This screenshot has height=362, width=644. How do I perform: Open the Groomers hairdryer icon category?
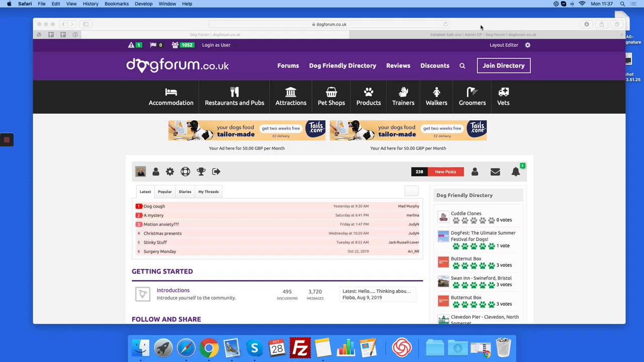click(472, 92)
